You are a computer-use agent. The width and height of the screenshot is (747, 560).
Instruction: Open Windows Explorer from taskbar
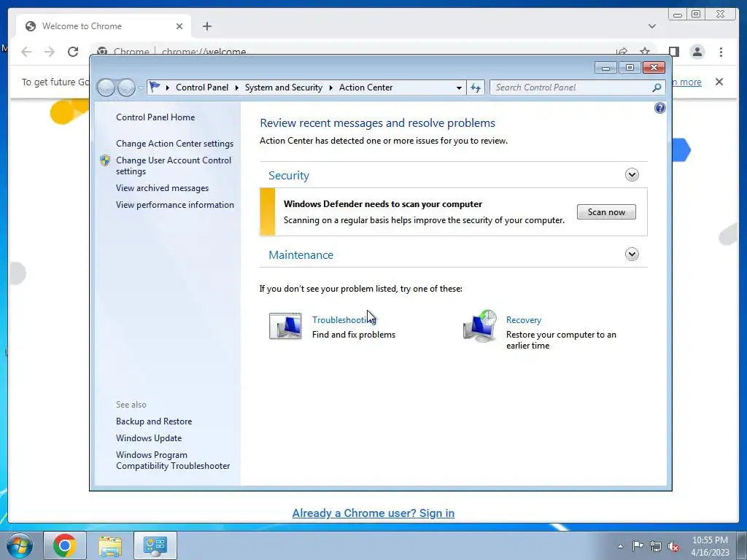(x=110, y=545)
